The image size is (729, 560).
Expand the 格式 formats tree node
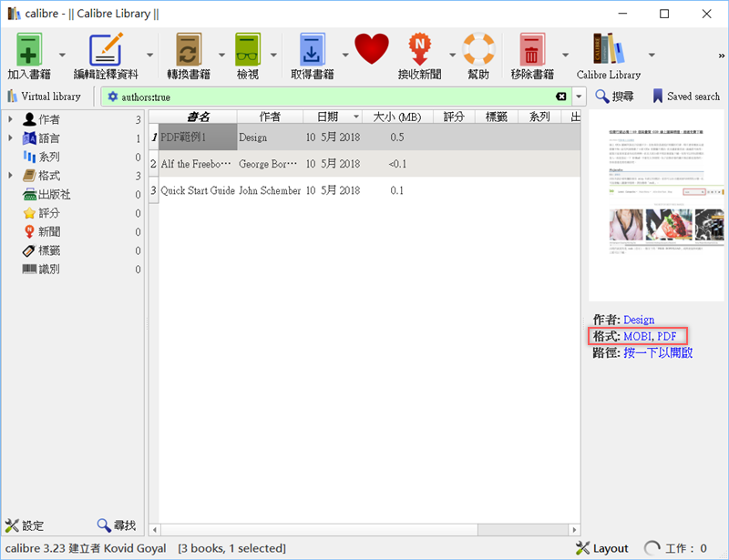[10, 175]
